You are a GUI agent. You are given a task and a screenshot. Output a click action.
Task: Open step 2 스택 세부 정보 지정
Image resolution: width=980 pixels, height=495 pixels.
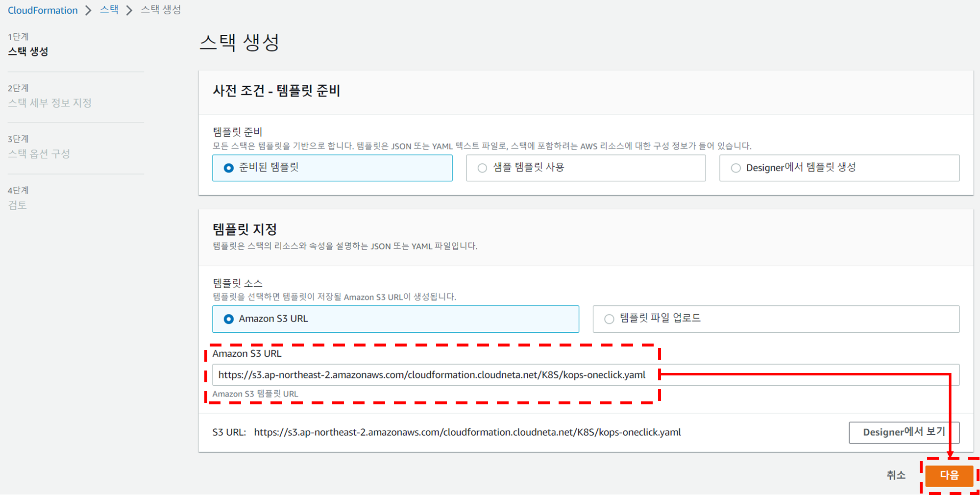point(49,103)
